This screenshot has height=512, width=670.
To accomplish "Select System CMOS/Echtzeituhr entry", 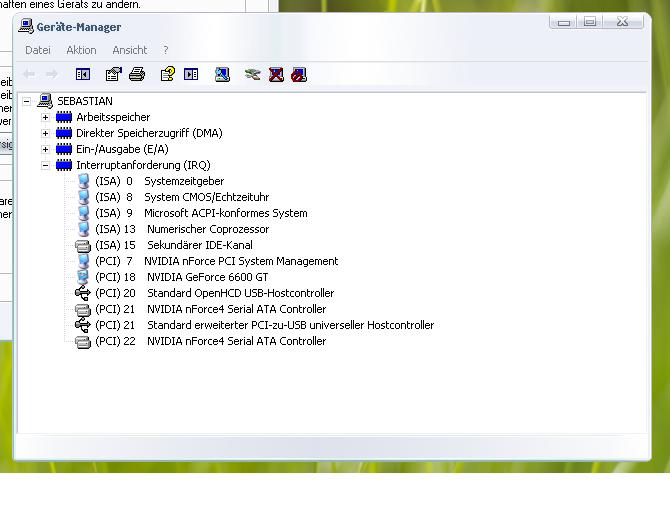I will pos(182,197).
